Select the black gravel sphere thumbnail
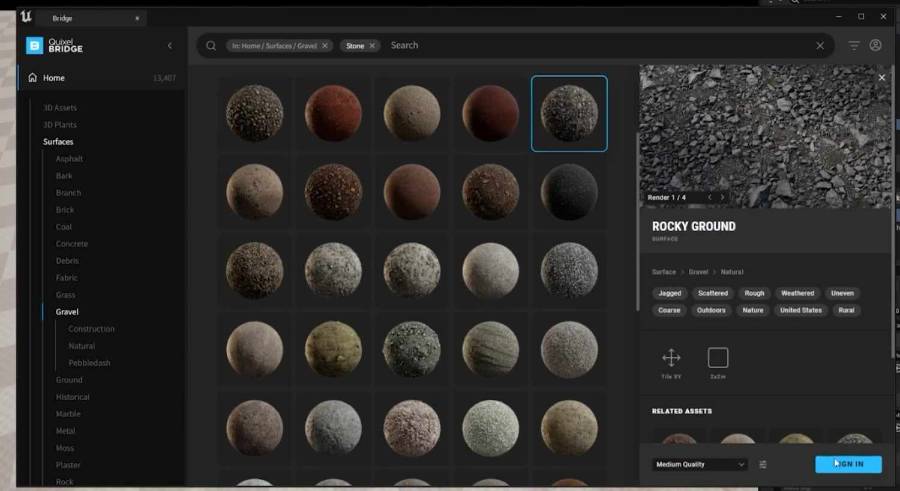The width and height of the screenshot is (900, 491). click(569, 192)
